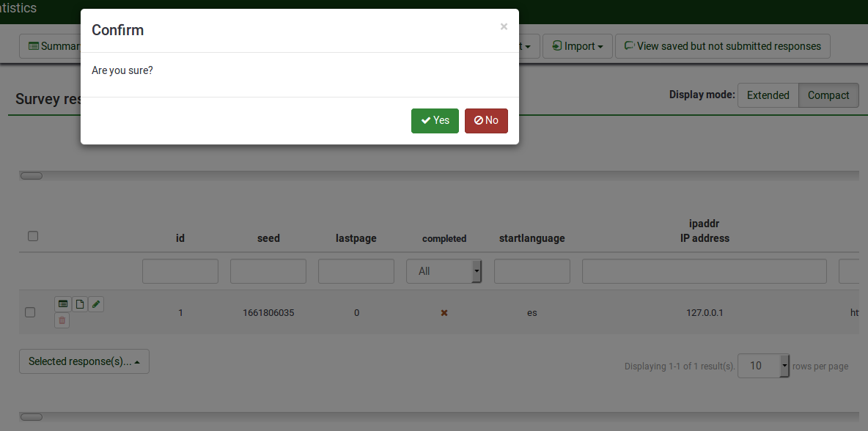The height and width of the screenshot is (431, 868).
Task: Click the IP address 127.0.0.1 cell
Action: pyautogui.click(x=705, y=312)
